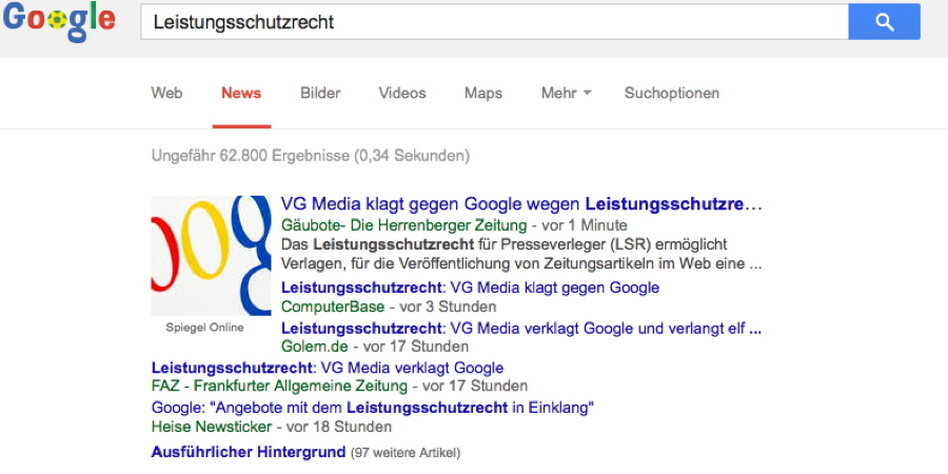This screenshot has height=474, width=948.
Task: Open Heise article 'Angebote mit dem Leistungsschutzrecht'
Action: point(373,407)
